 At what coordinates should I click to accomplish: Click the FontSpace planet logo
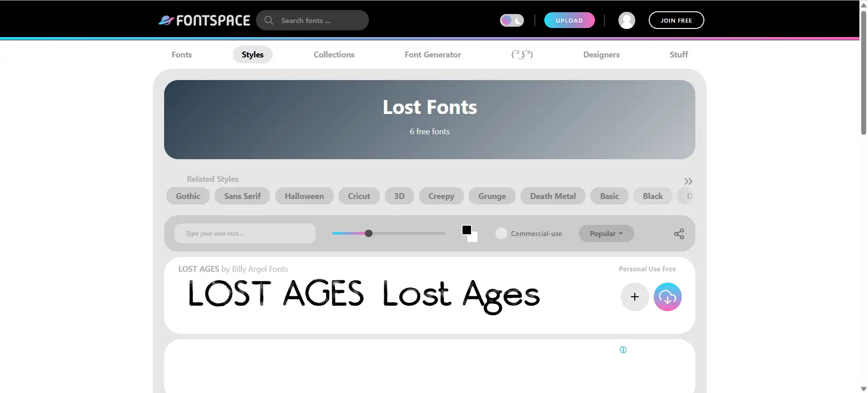204,20
